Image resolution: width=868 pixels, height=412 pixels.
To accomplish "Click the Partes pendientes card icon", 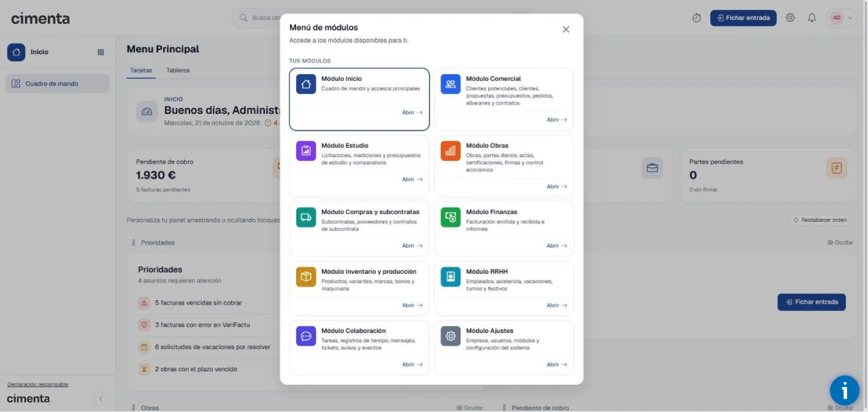I will (836, 168).
